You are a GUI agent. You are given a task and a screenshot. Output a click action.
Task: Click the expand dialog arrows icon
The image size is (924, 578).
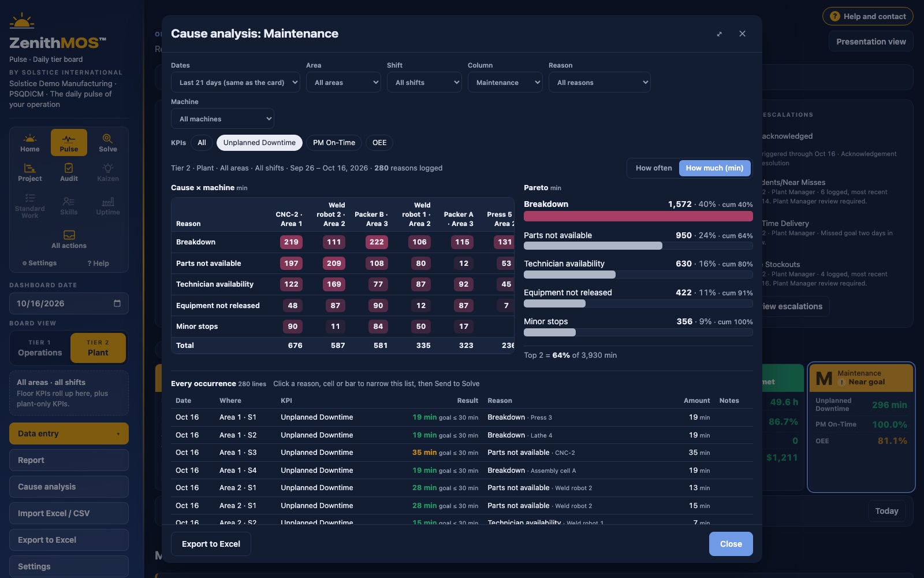coord(719,34)
